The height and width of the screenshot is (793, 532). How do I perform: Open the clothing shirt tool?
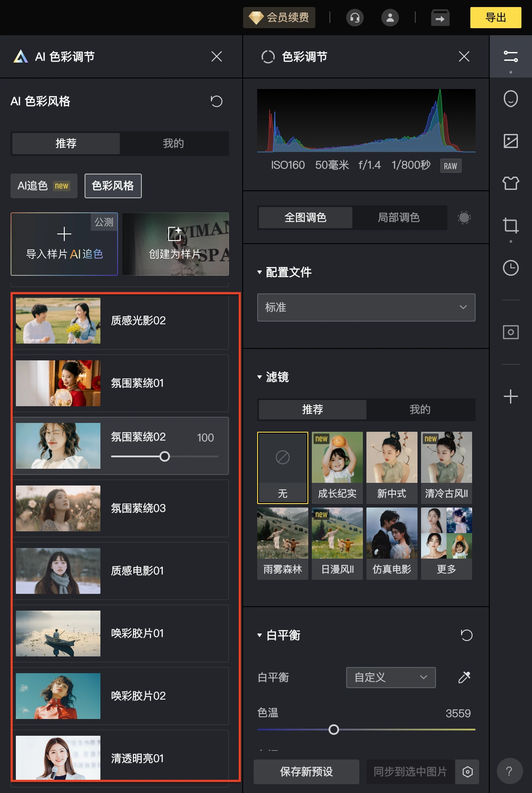(510, 183)
